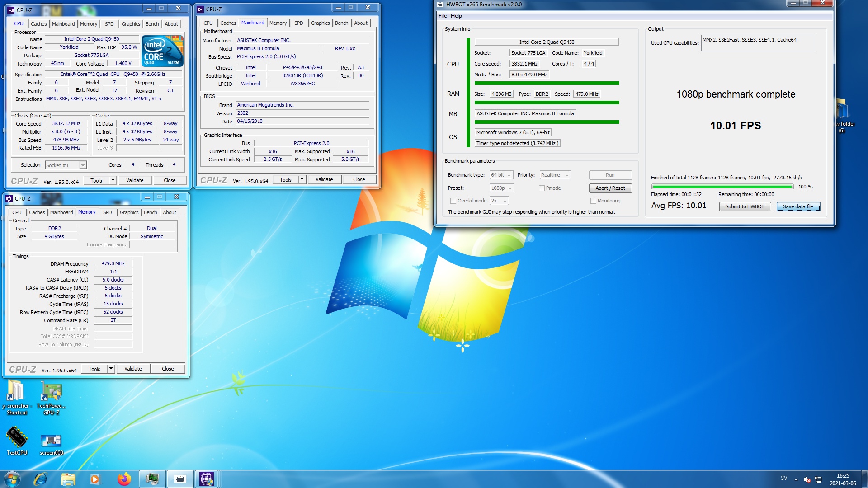Click Submit to HWBOT

coord(745,207)
